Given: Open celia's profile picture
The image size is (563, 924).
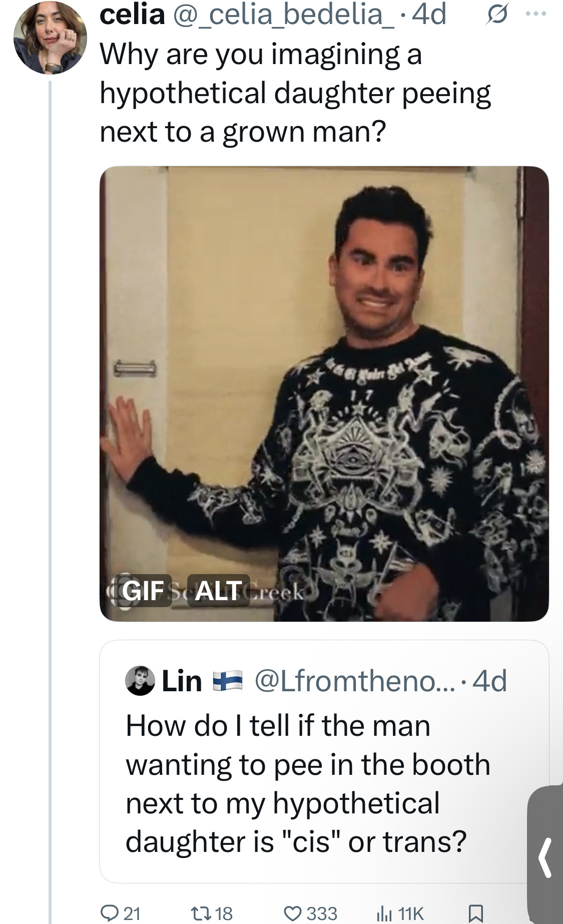Looking at the screenshot, I should point(50,38).
